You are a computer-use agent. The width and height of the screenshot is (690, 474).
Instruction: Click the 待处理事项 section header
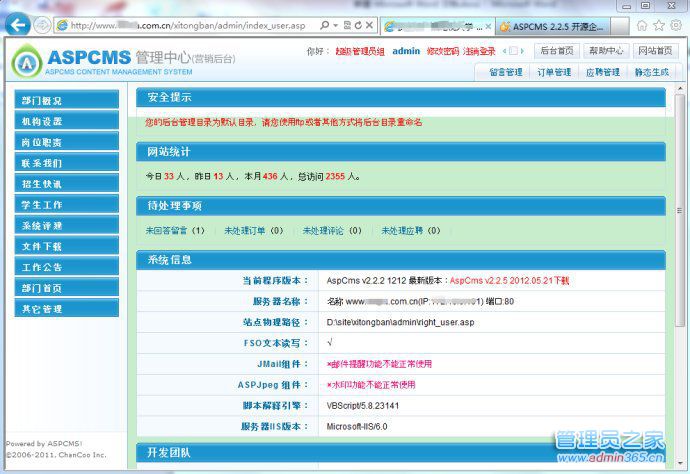coord(401,206)
